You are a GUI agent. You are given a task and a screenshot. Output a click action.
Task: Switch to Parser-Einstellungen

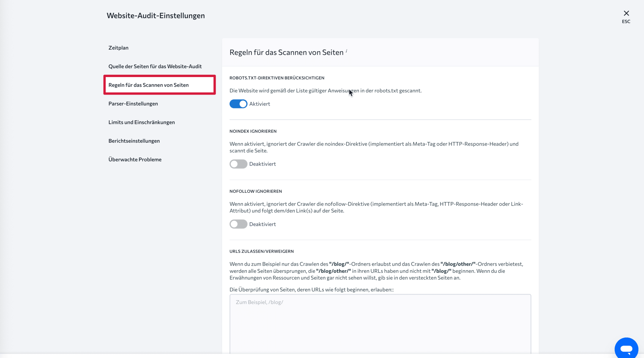133,103
